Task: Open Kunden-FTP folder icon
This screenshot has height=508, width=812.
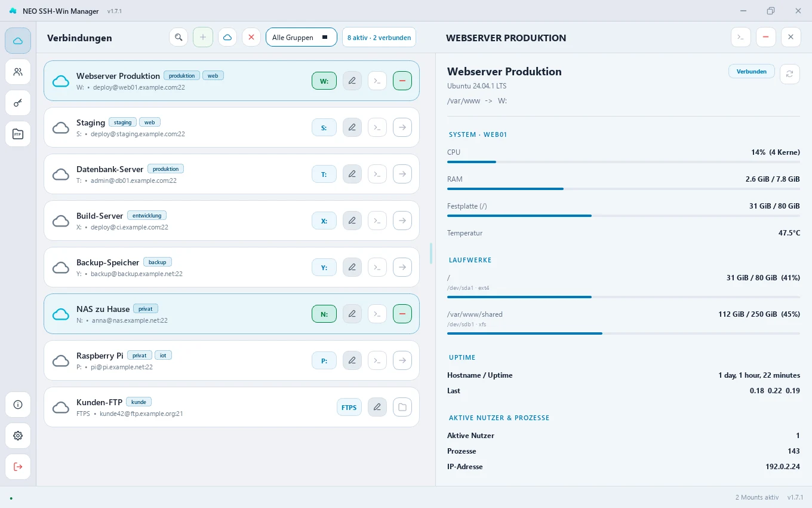Action: (x=402, y=407)
